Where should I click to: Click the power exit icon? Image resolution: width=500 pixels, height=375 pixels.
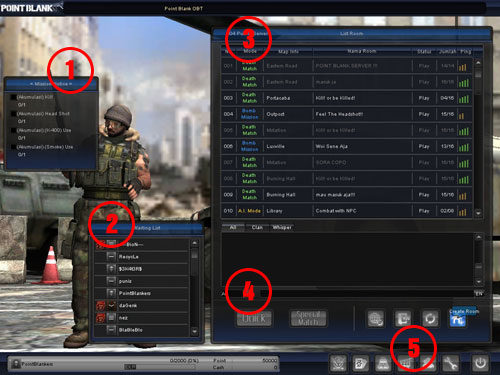[480, 363]
